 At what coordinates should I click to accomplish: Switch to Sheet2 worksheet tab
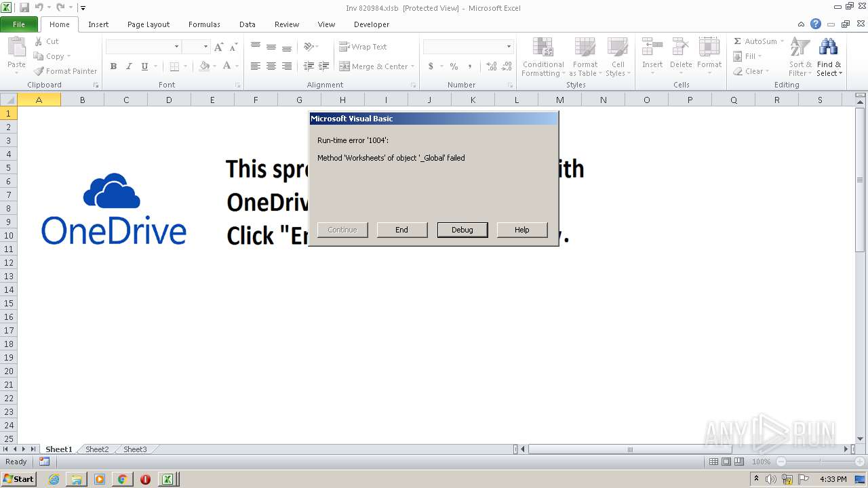point(97,449)
